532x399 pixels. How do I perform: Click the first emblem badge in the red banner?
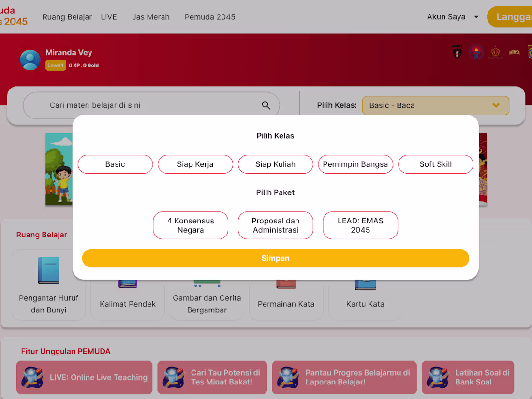(457, 52)
